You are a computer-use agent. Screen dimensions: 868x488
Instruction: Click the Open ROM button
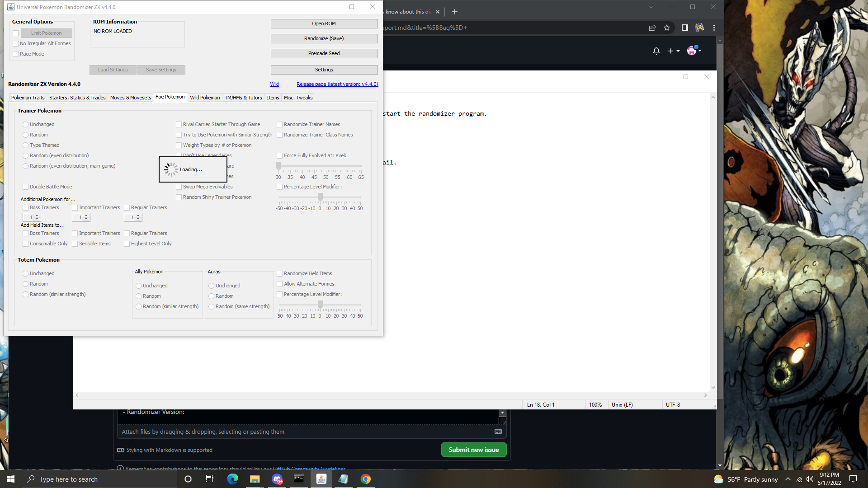click(324, 23)
